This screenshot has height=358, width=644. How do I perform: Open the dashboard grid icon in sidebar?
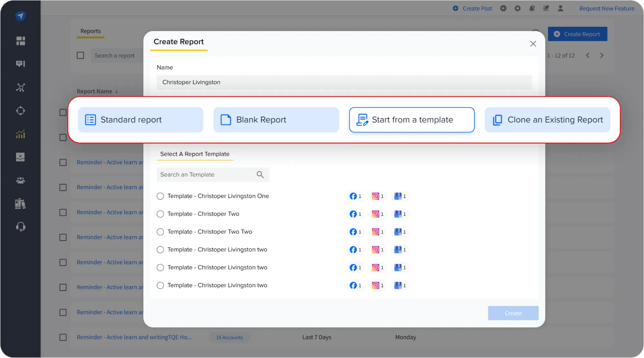pyautogui.click(x=21, y=41)
